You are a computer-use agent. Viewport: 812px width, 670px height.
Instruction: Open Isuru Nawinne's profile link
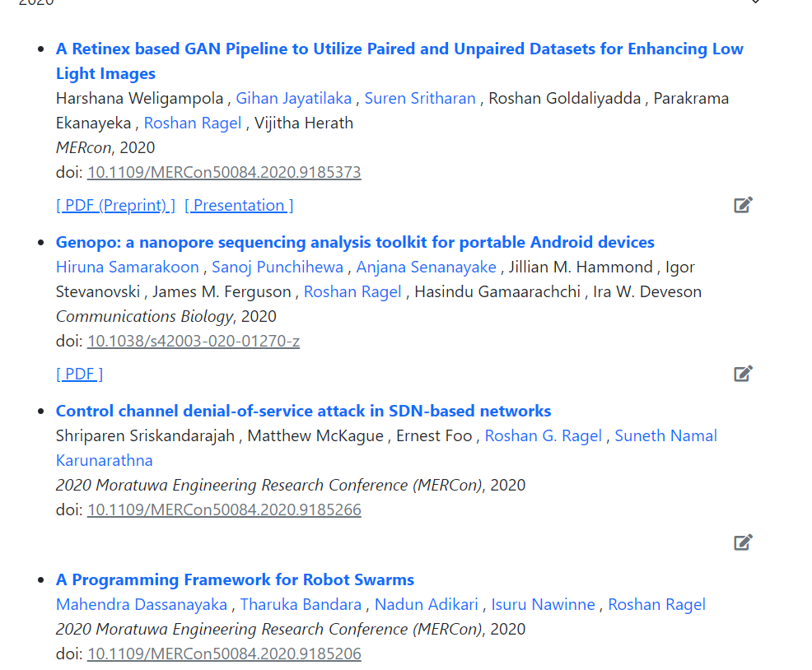click(544, 604)
